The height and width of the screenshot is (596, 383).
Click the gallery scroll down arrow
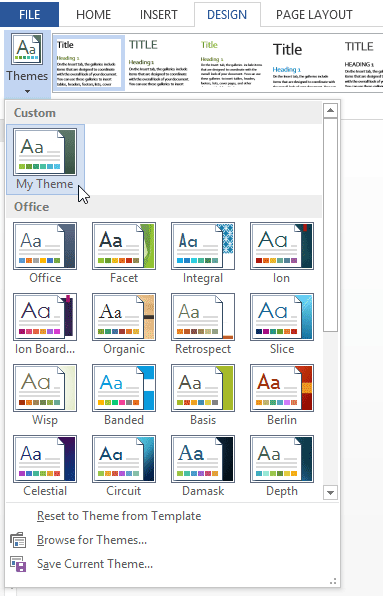(x=330, y=493)
